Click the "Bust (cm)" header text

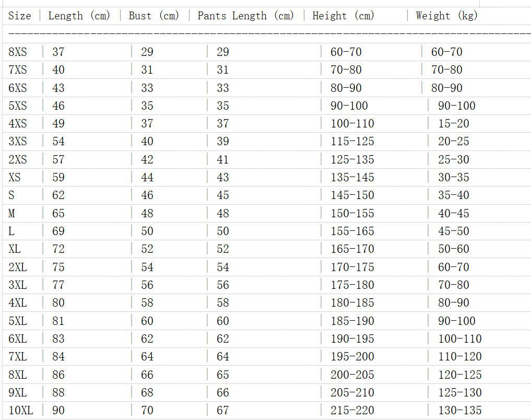click(154, 16)
